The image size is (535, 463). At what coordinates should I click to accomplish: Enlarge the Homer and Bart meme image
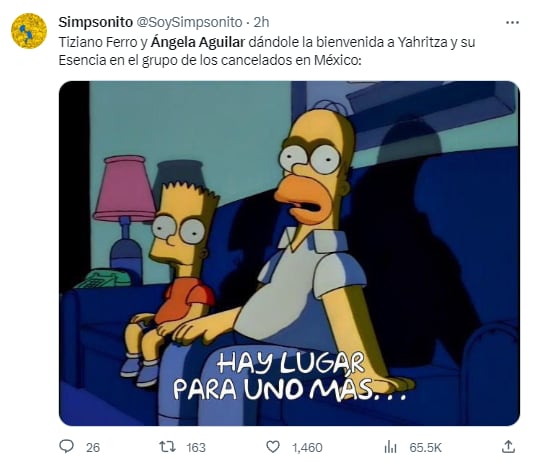click(289, 253)
